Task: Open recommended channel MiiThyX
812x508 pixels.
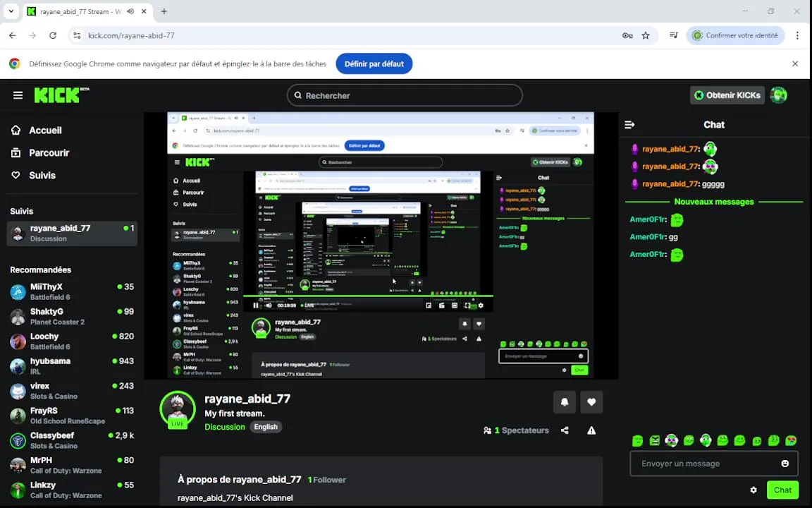Action: [72, 291]
